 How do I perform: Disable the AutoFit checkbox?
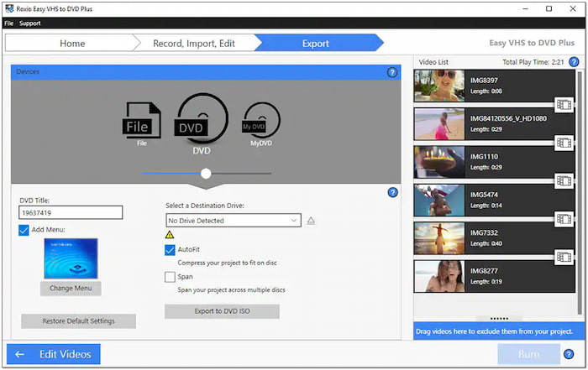click(x=171, y=250)
